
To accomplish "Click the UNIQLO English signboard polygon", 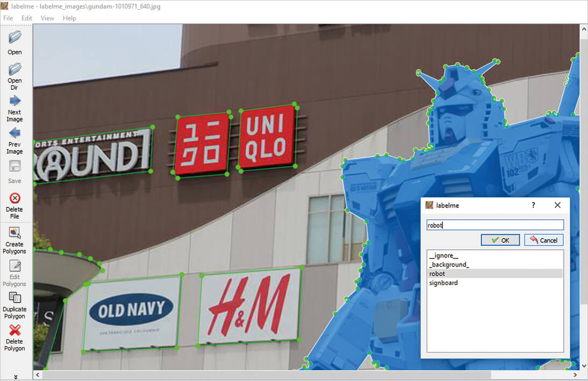I will tap(267, 137).
